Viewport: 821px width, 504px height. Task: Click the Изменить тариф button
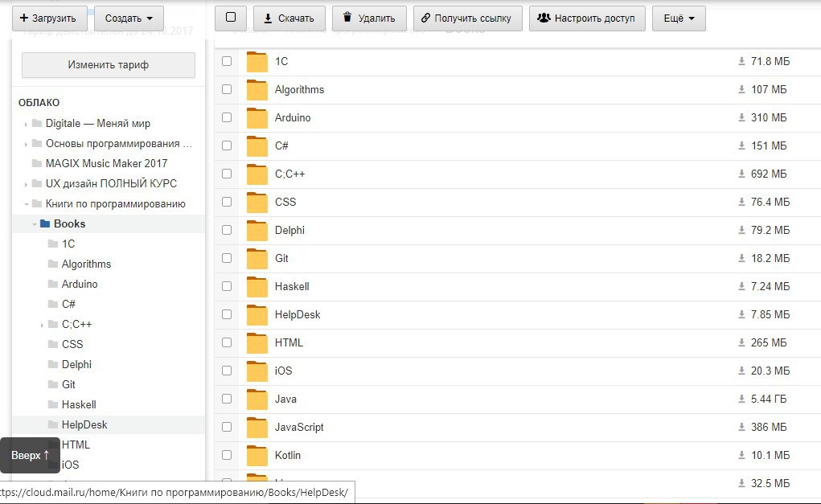(109, 65)
